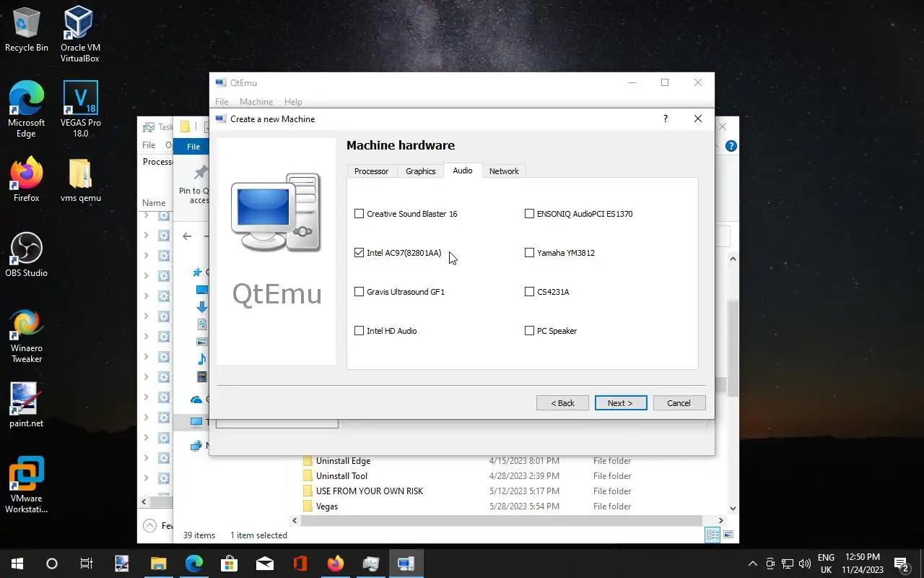
Task: Uncheck Intel AC97(82801AA) audio card
Action: point(359,253)
